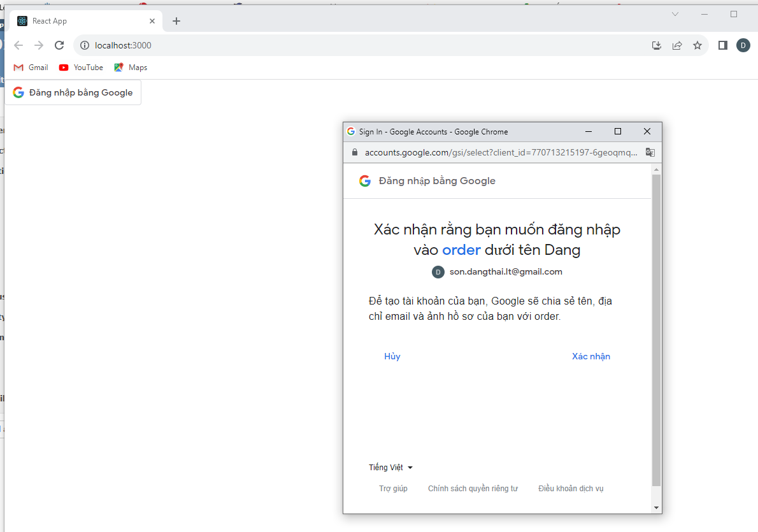Expand the Tiếng Việt language dropdown

click(390, 468)
